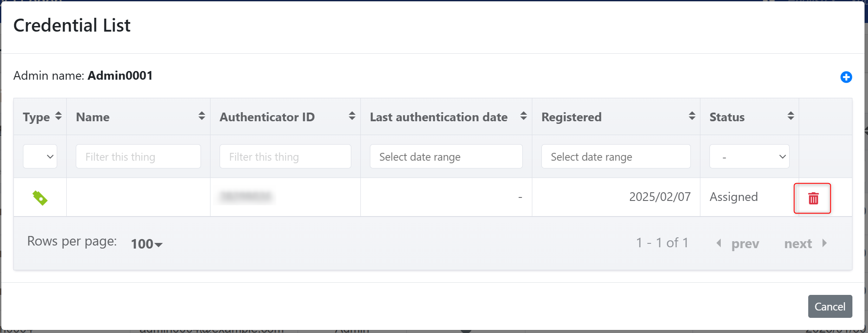The image size is (868, 333).
Task: Sort by the Name column arrows
Action: [202, 116]
